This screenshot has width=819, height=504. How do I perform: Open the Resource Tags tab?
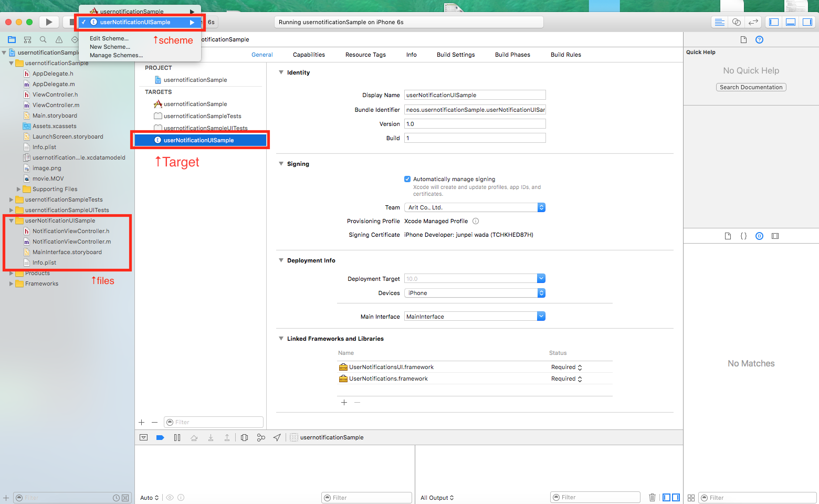coord(365,55)
